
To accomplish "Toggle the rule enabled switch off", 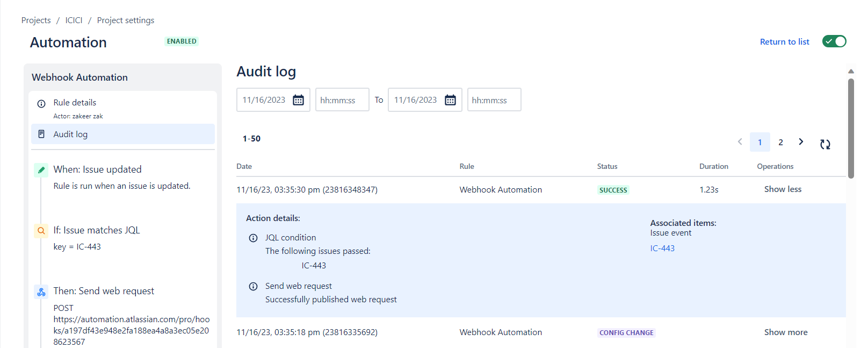I will (834, 41).
